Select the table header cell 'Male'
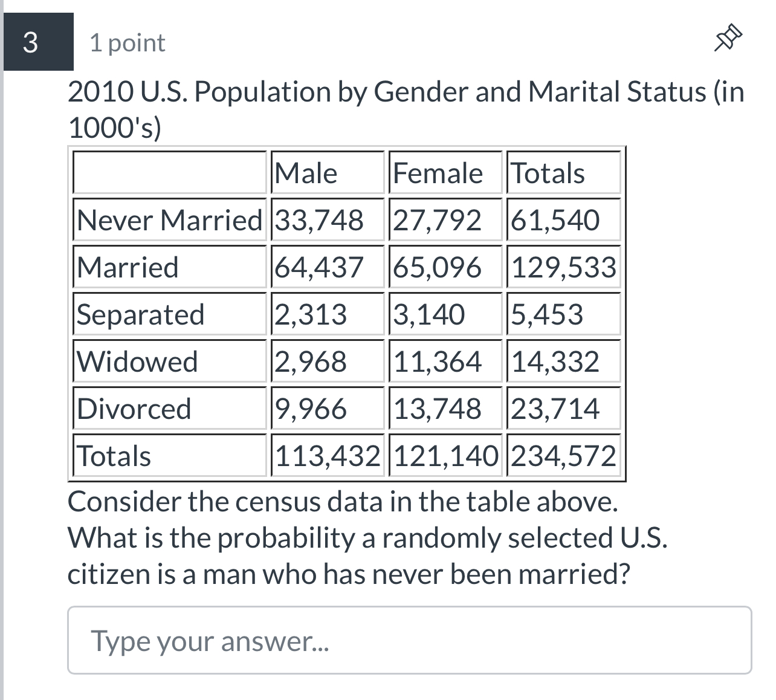Image resolution: width=776 pixels, height=700 pixels. [x=306, y=173]
